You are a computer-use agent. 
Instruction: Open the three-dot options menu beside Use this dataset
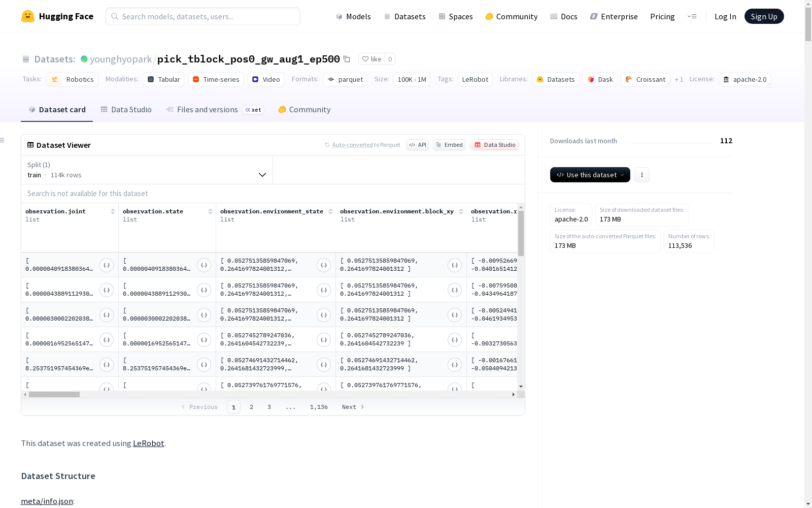point(642,175)
